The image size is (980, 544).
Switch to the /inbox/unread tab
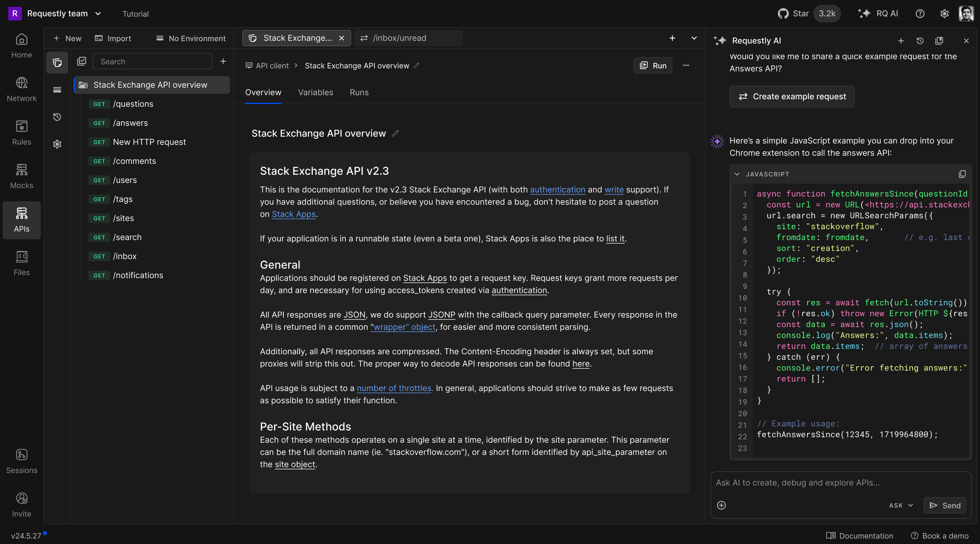[x=408, y=38]
